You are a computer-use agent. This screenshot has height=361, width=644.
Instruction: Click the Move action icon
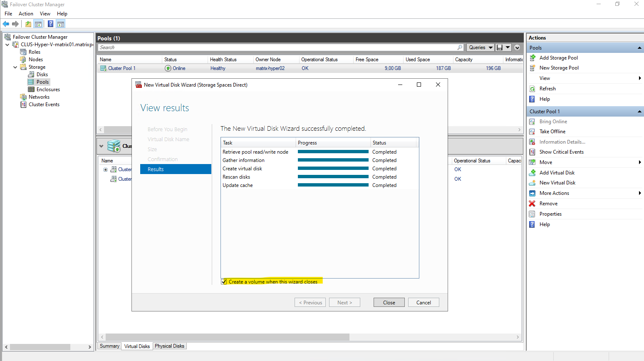[x=532, y=162]
